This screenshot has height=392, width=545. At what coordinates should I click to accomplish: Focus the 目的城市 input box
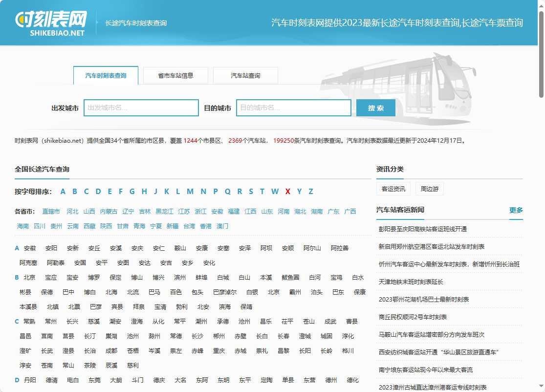pyautogui.click(x=293, y=108)
